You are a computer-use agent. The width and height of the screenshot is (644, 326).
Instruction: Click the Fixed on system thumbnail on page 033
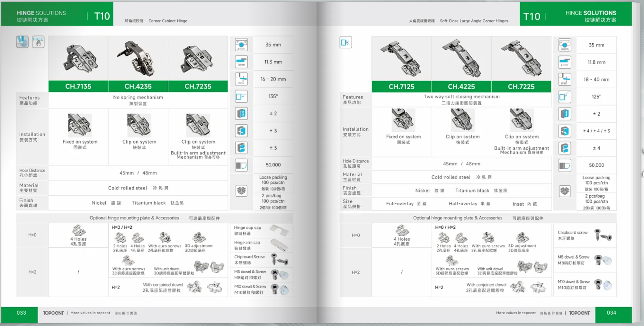point(80,125)
